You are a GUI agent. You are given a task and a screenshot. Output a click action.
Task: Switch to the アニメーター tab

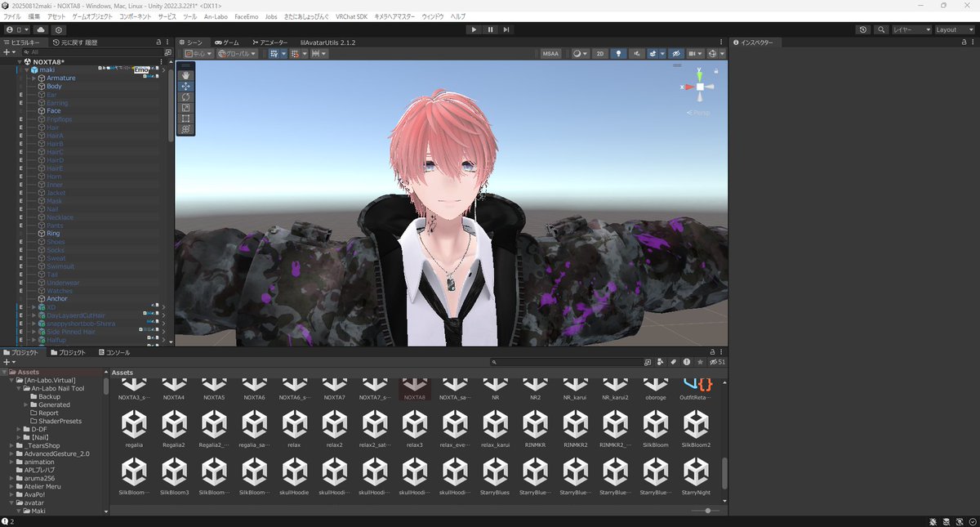(269, 42)
